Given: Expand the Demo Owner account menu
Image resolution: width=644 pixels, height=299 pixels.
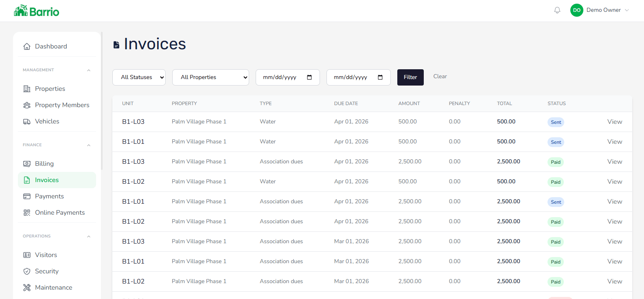Looking at the screenshot, I should (627, 10).
